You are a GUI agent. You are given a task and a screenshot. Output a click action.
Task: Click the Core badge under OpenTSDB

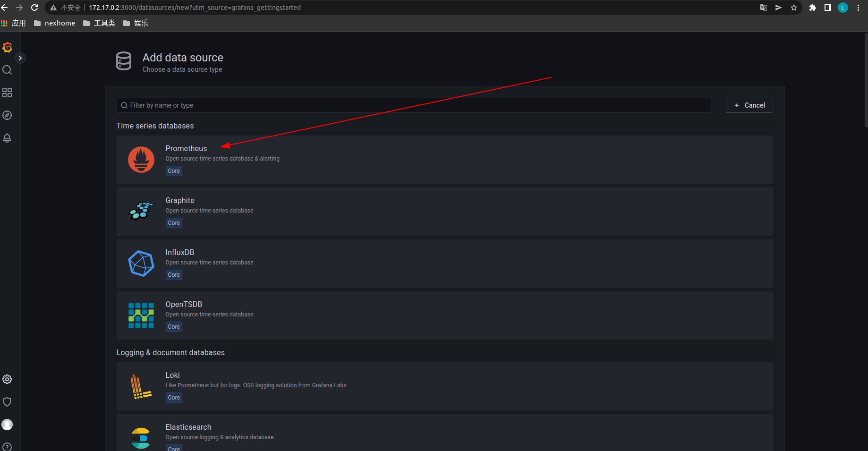point(174,327)
